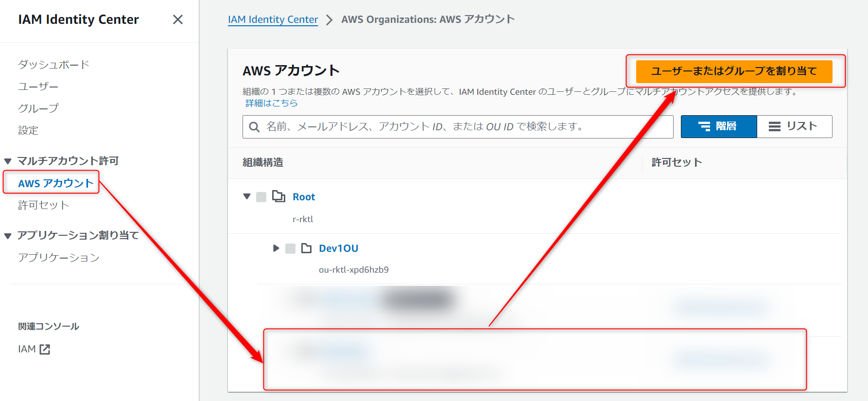Click the ou-rktl-xpd6hzb9 ID text

click(354, 270)
